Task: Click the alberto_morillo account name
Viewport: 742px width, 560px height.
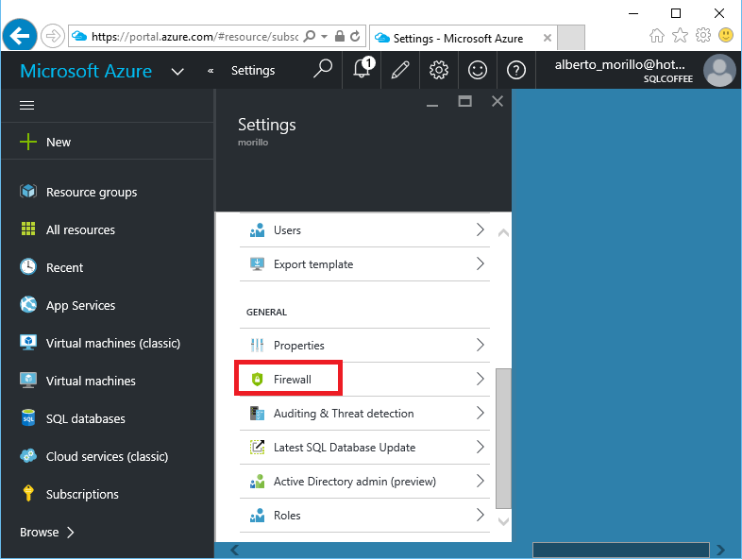Action: tap(619, 64)
